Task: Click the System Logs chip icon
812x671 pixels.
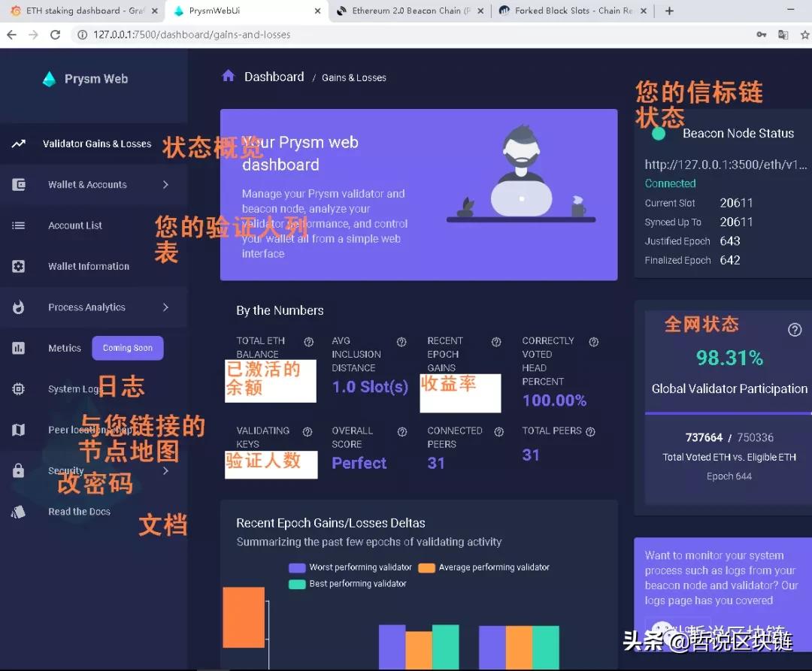Action: (x=19, y=389)
